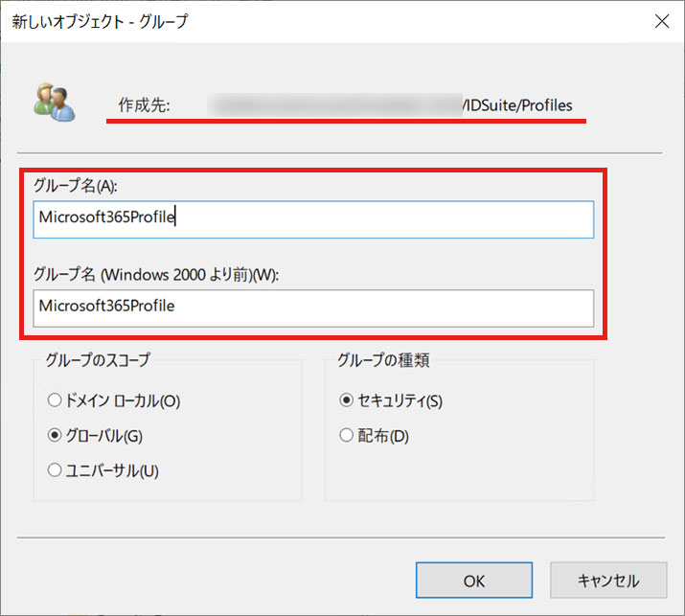Close the 新しいオブジェクト dialog window
The image size is (685, 616).
(x=662, y=21)
